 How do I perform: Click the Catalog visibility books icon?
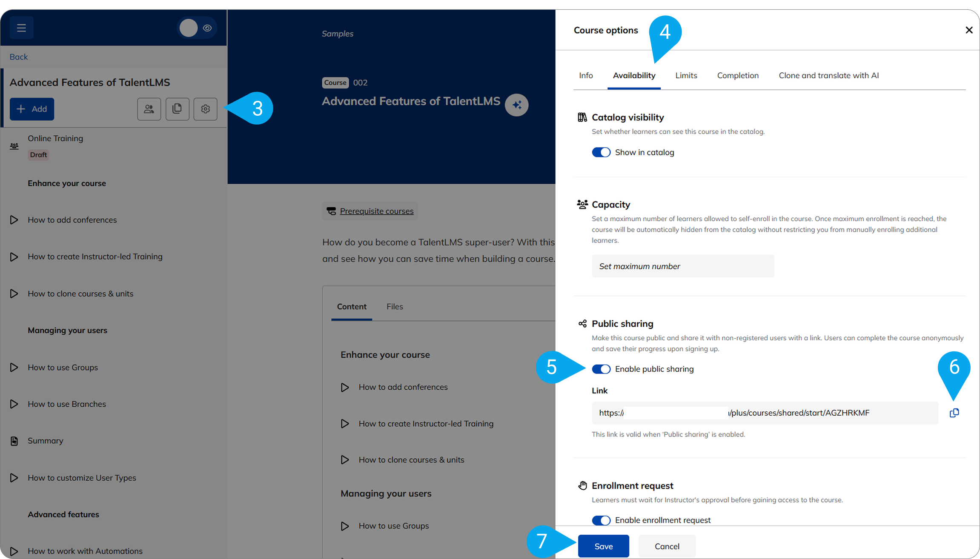click(x=582, y=117)
